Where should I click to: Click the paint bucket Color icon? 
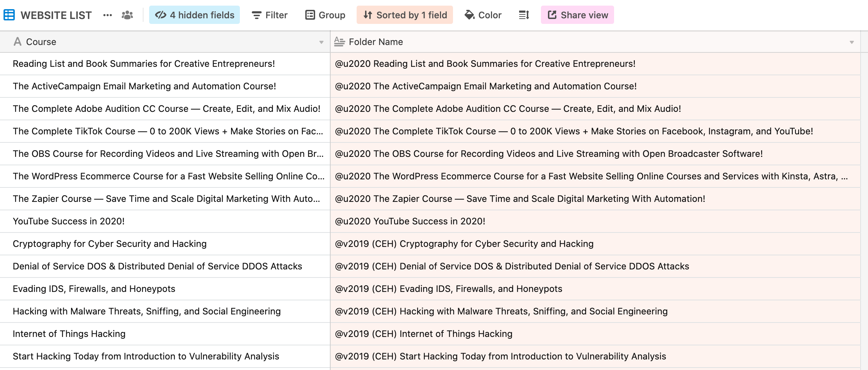click(470, 15)
